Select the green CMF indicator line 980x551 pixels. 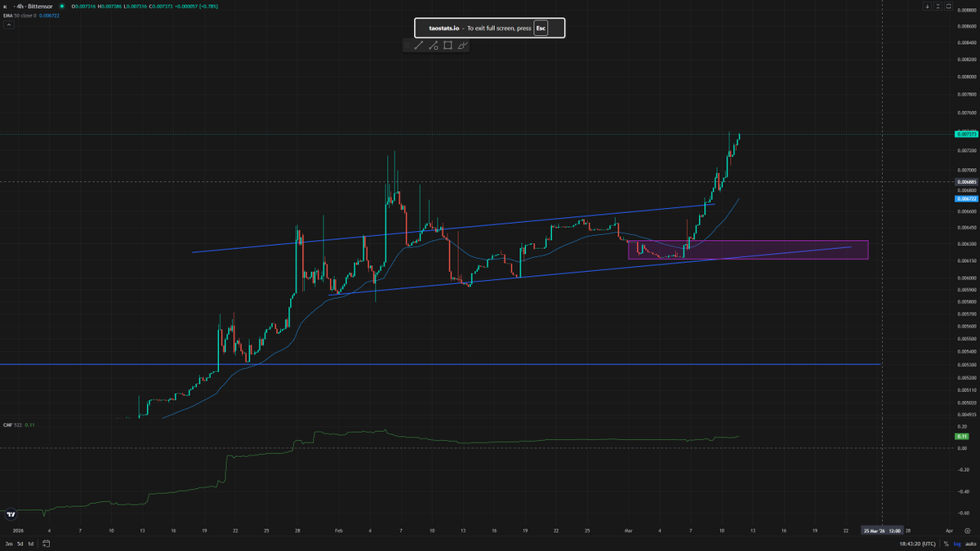[x=490, y=442]
